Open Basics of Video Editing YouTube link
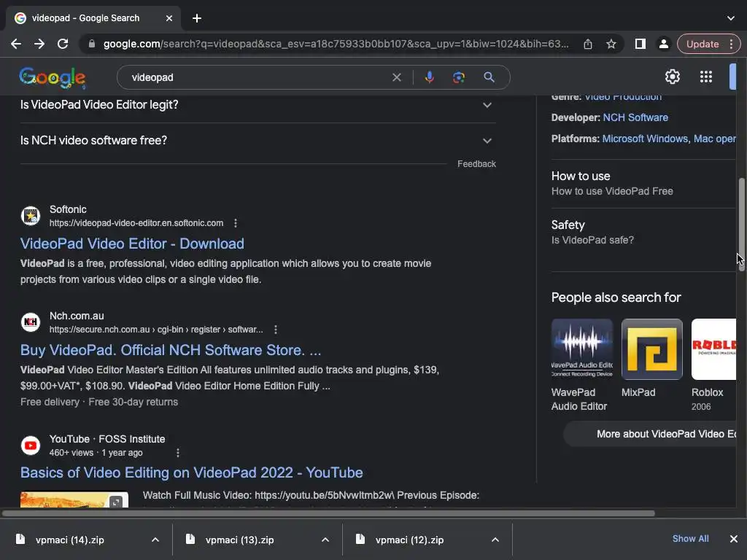Viewport: 747px width, 560px height. point(192,472)
